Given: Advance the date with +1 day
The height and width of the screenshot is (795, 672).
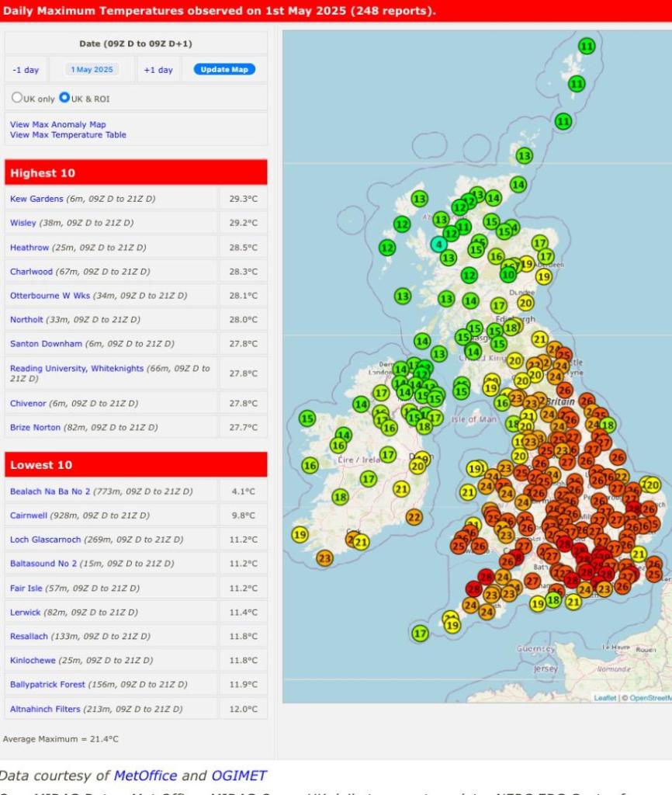Looking at the screenshot, I should (158, 70).
